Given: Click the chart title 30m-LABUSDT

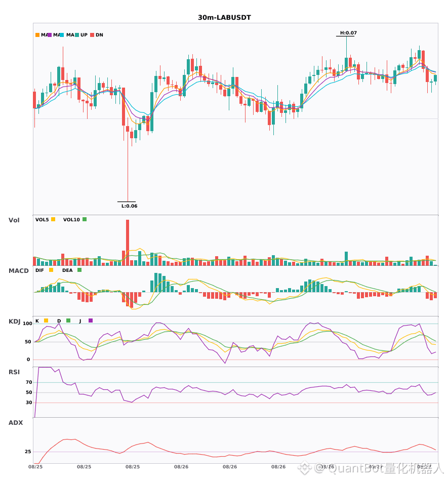Looking at the screenshot, I should click(x=224, y=18).
